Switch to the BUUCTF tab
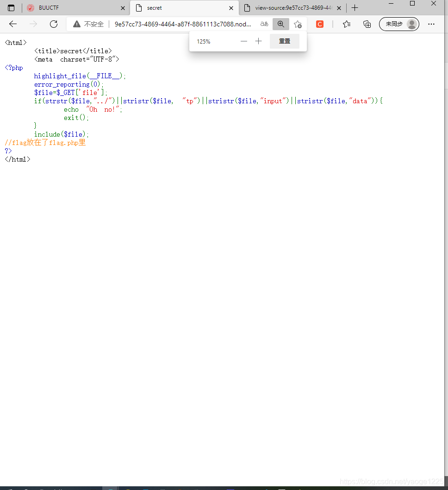 click(75, 8)
